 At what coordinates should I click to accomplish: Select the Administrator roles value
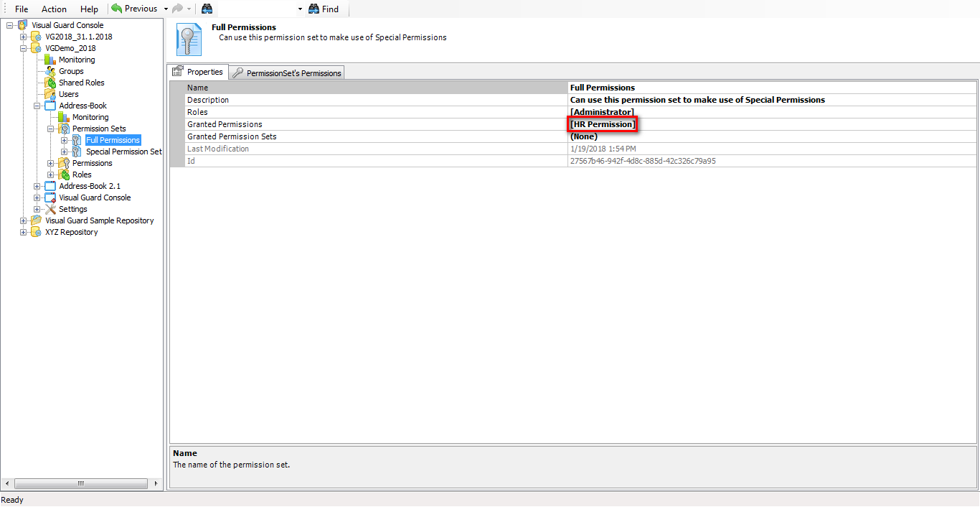click(x=601, y=111)
